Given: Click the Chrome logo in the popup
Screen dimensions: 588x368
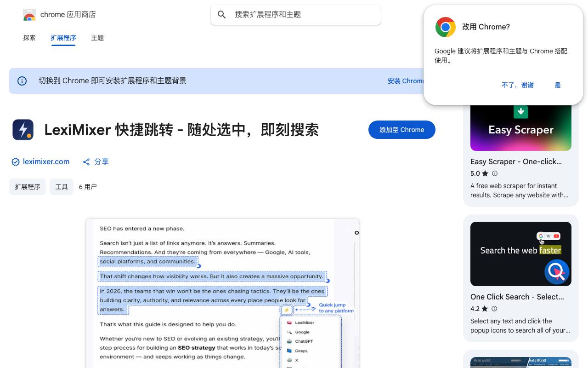Looking at the screenshot, I should pyautogui.click(x=446, y=27).
